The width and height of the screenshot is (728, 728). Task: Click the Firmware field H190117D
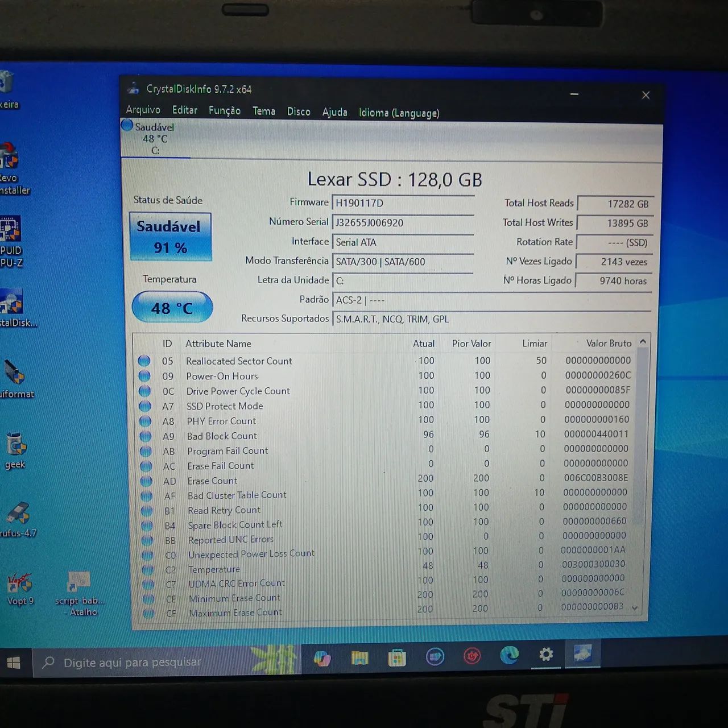point(403,203)
